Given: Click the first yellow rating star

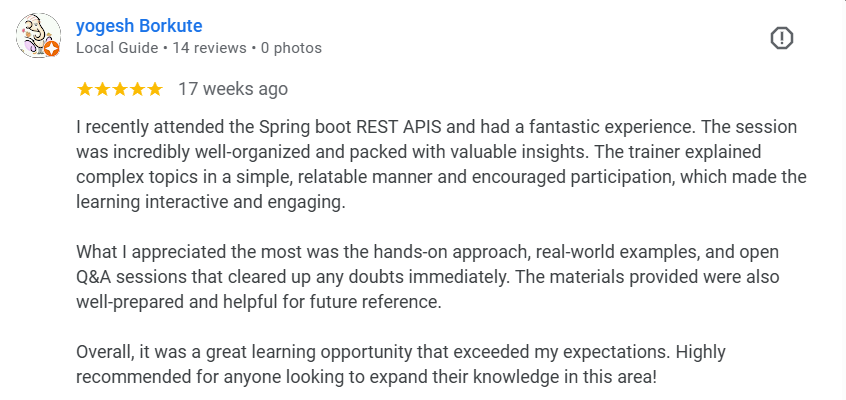Looking at the screenshot, I should pos(85,89).
